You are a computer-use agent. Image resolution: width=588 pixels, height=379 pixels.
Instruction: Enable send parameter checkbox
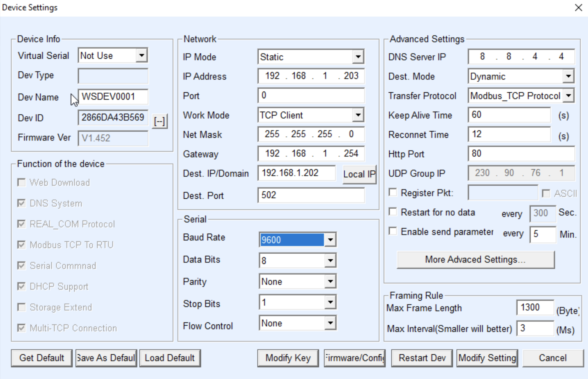(393, 231)
